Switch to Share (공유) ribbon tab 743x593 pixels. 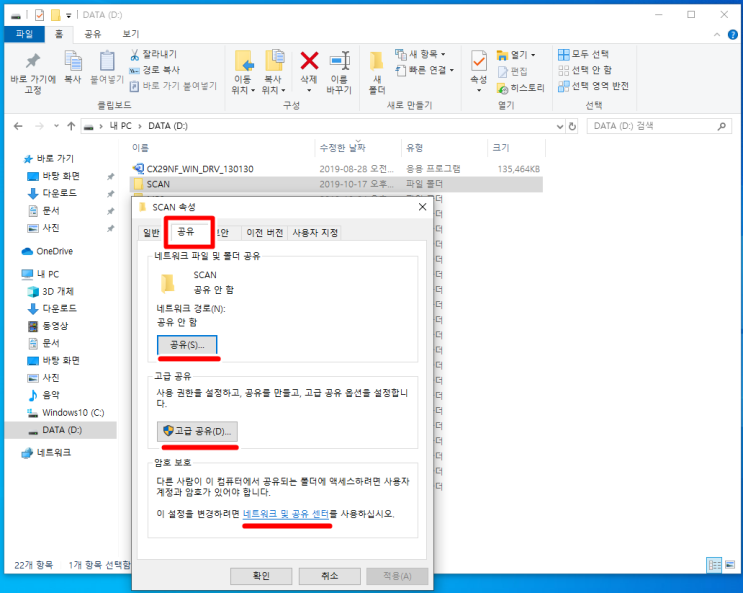coord(92,34)
